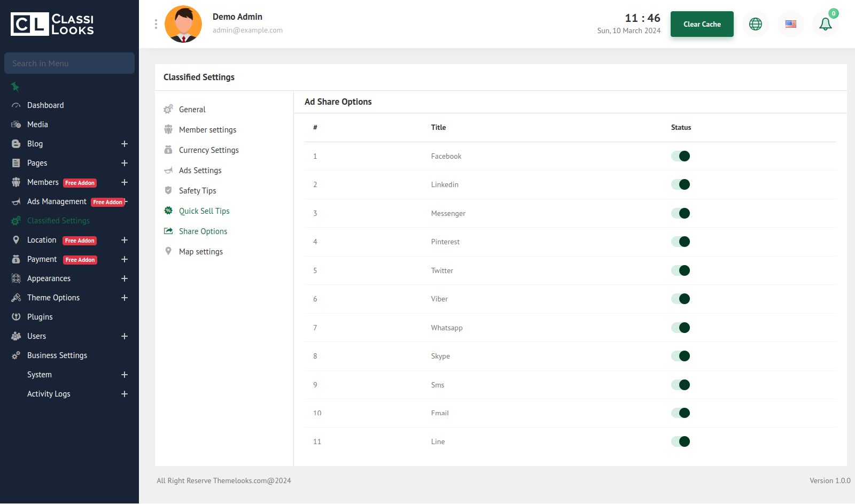Expand the Activity Logs menu

125,394
